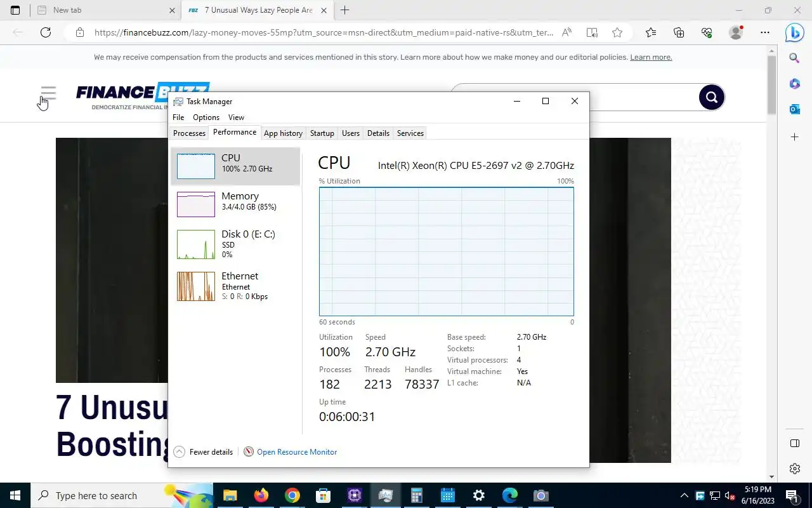This screenshot has width=812, height=508.
Task: Select Disk 0 (E: C:) performance item
Action: tap(235, 244)
